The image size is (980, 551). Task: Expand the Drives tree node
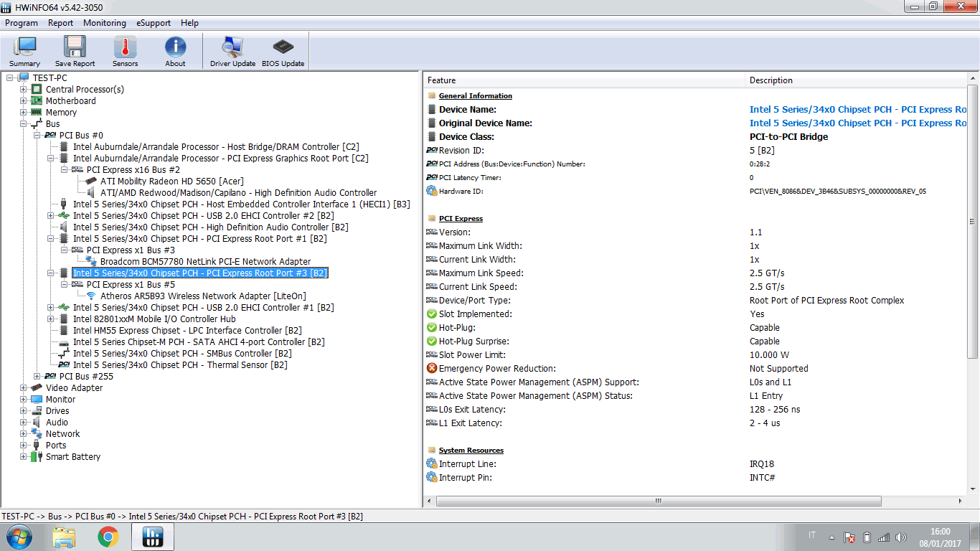coord(24,410)
